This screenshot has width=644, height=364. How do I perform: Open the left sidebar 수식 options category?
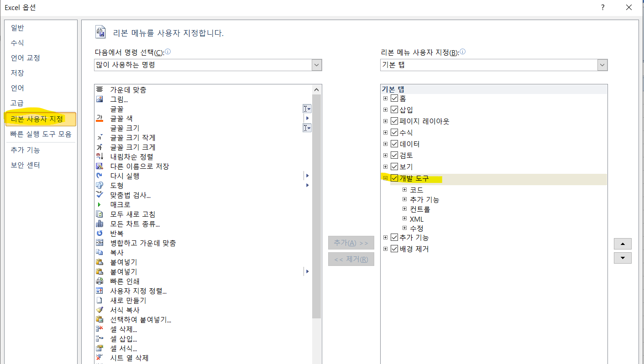click(41, 43)
